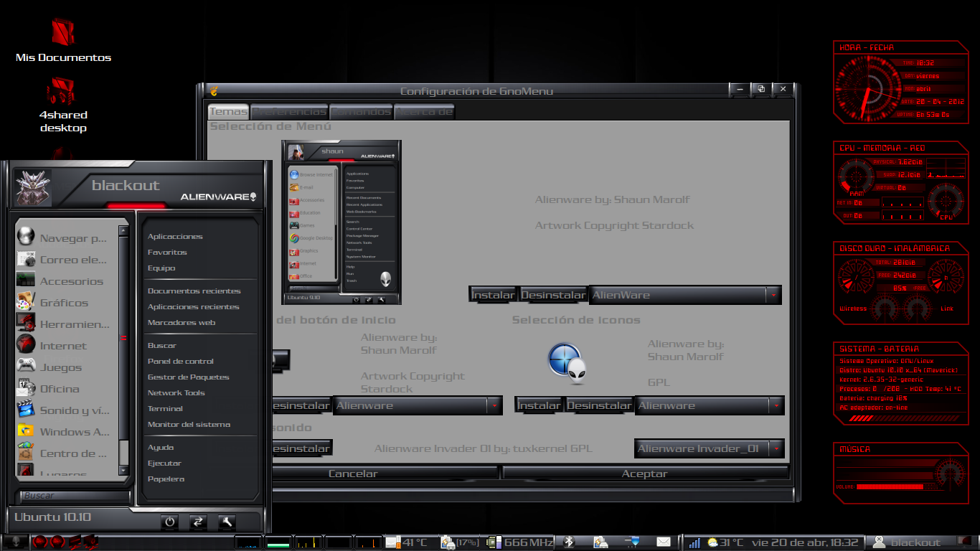Click the Aceptar button
The height and width of the screenshot is (551, 980).
pos(645,474)
